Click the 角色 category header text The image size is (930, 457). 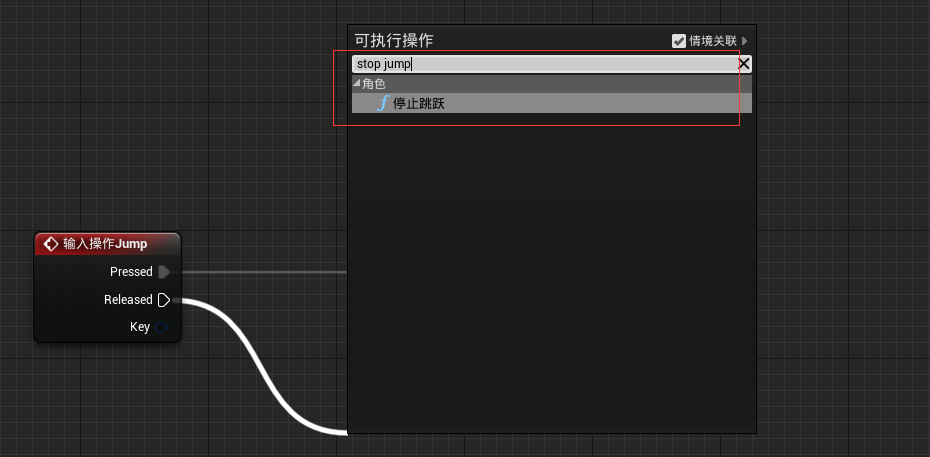point(374,84)
